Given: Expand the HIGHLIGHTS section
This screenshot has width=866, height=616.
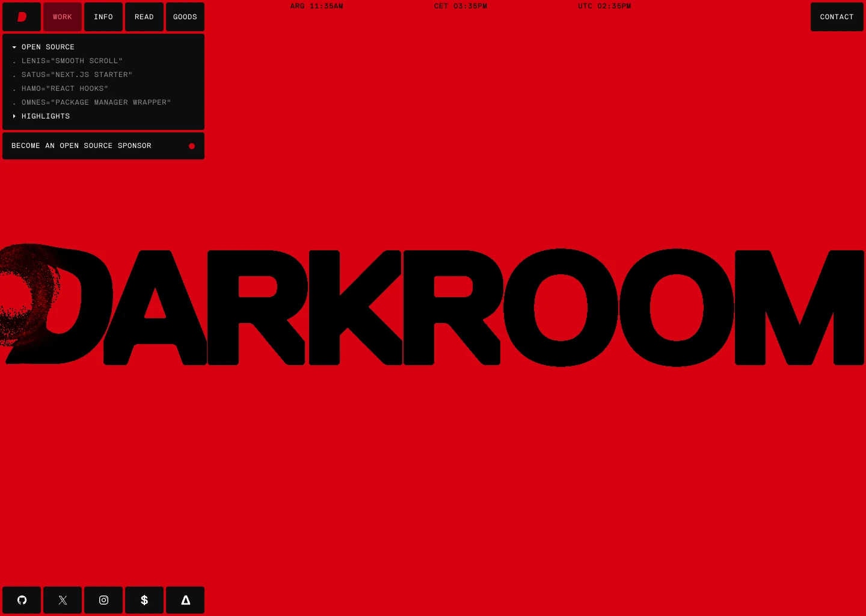Looking at the screenshot, I should (46, 116).
